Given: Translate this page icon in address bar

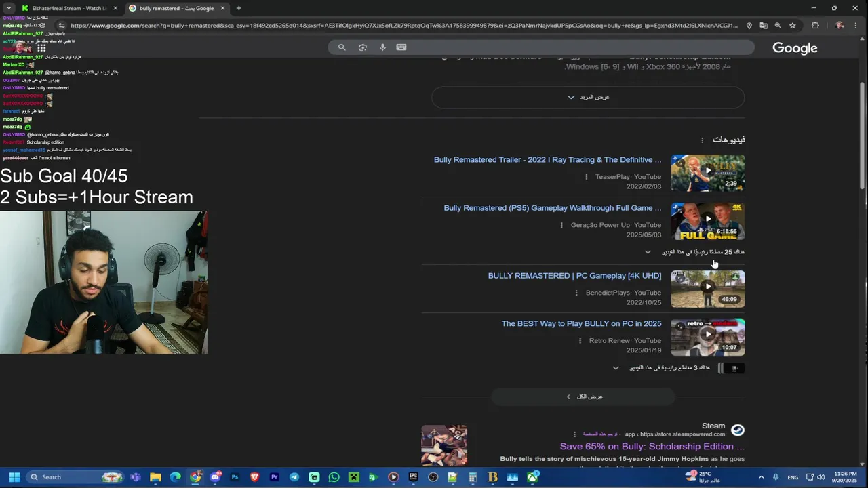Looking at the screenshot, I should 764,26.
